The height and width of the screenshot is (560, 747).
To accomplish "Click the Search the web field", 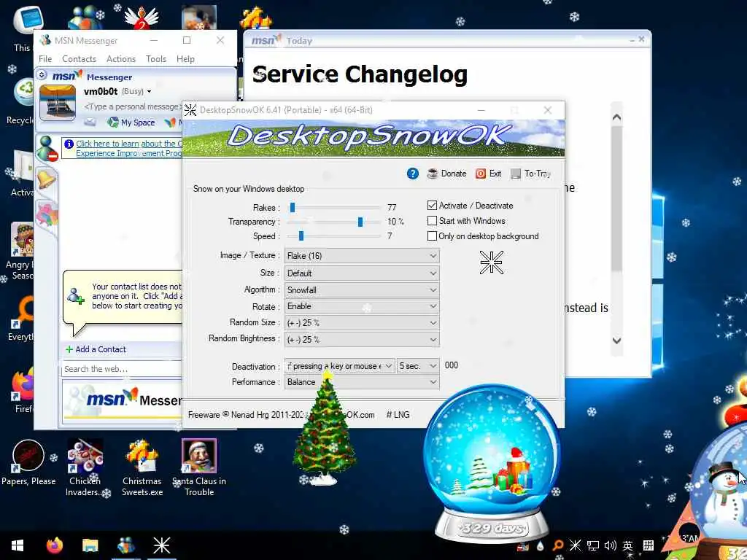I will (x=122, y=369).
